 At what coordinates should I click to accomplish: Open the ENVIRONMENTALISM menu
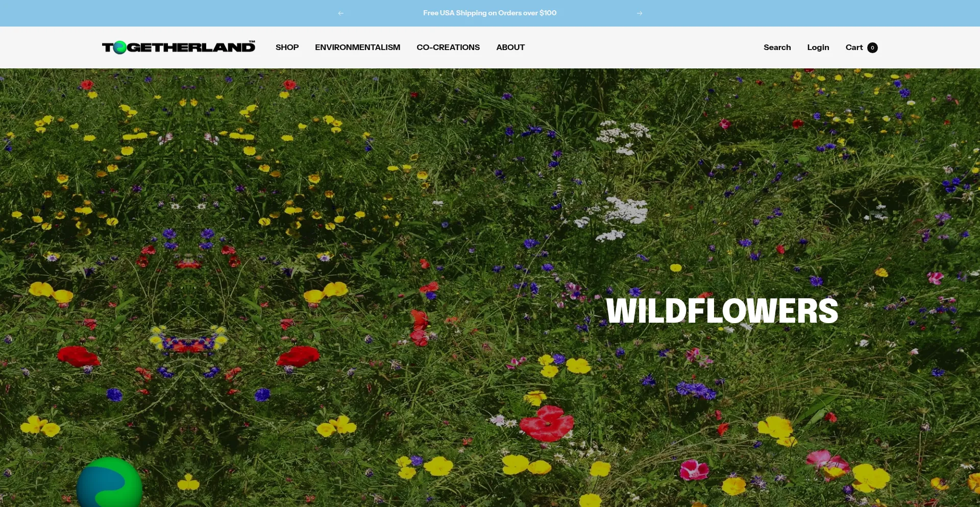(x=357, y=47)
